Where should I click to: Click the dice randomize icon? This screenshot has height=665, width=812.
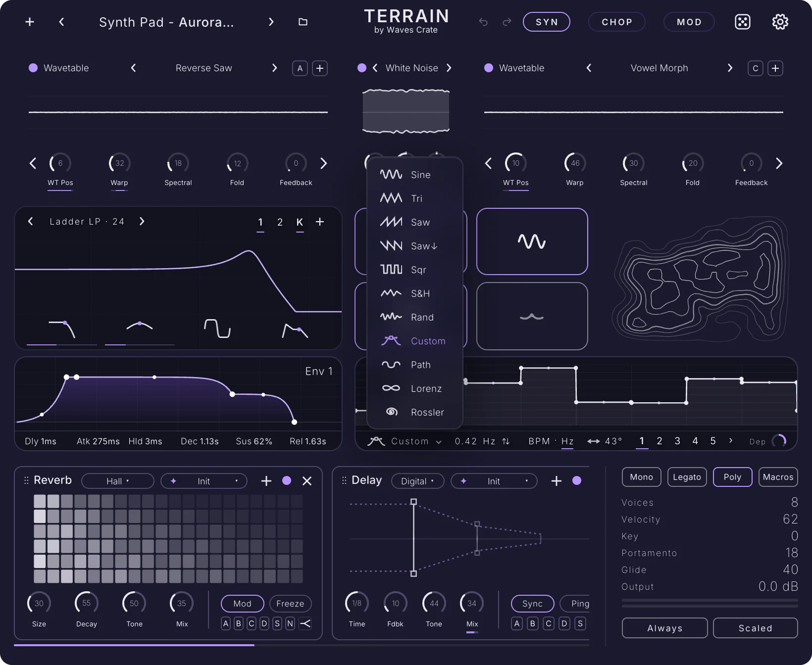pyautogui.click(x=743, y=22)
